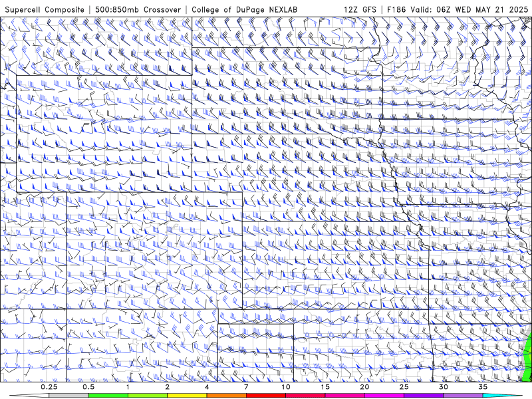This screenshot has height=399, width=532.
Task: Pick the purple swatch between 25 and 30
Action: (x=424, y=396)
